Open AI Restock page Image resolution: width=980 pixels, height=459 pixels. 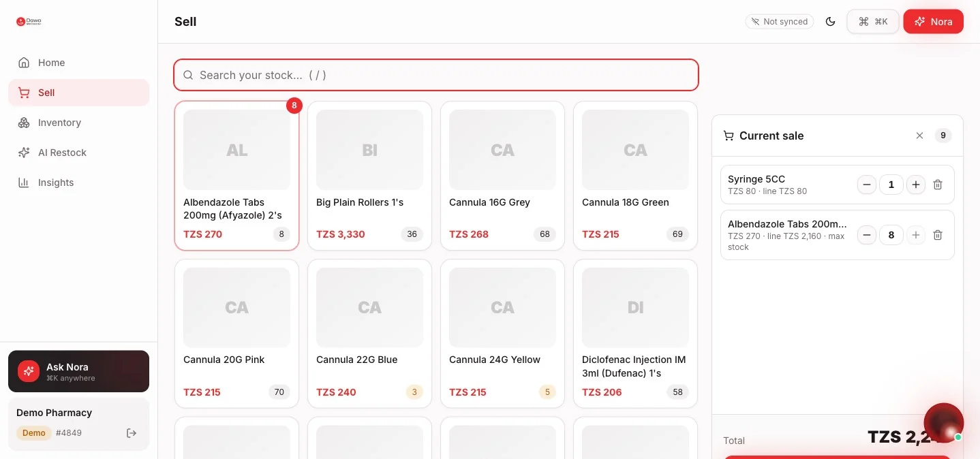tap(78, 153)
